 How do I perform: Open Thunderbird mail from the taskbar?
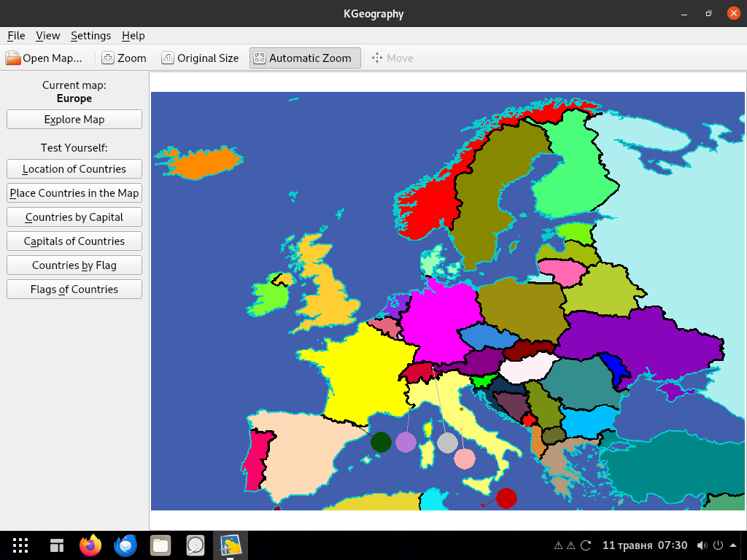[125, 545]
